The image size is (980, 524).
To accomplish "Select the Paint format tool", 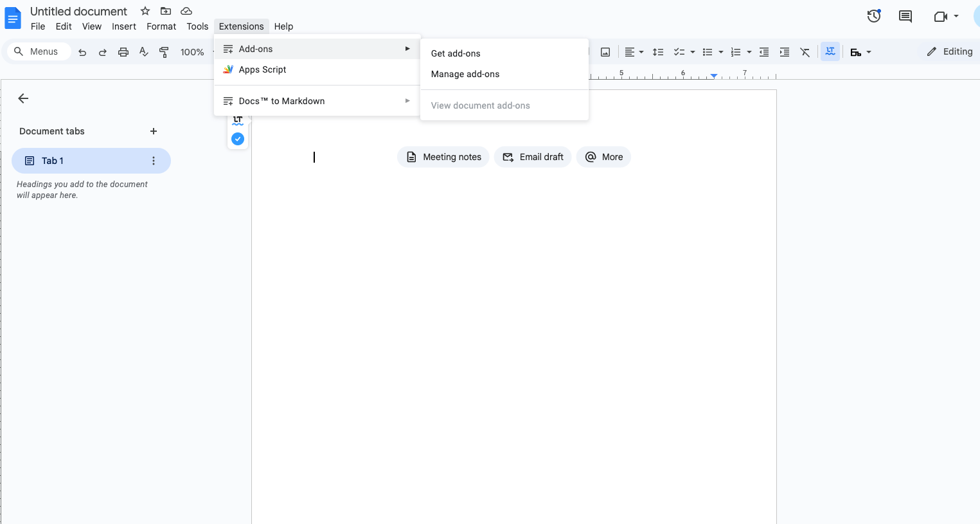I will [x=165, y=52].
